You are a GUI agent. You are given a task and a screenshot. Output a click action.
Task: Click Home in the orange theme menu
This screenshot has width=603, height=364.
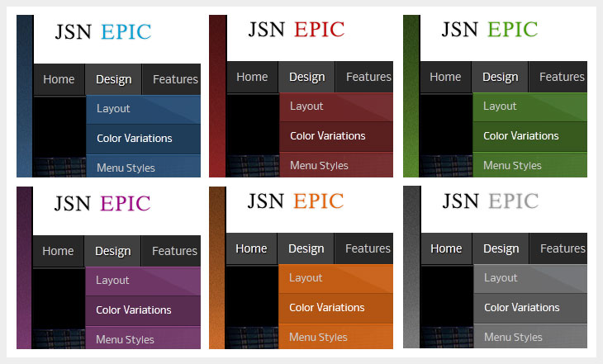pyautogui.click(x=251, y=248)
